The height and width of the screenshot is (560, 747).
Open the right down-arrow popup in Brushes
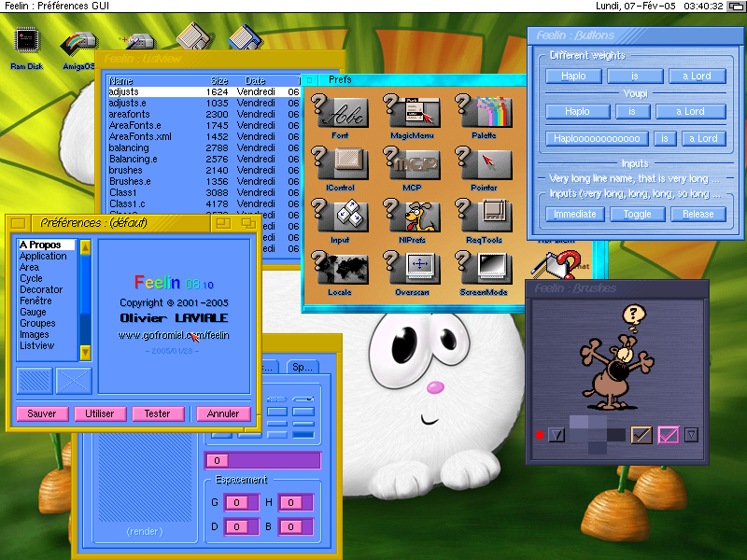(691, 435)
